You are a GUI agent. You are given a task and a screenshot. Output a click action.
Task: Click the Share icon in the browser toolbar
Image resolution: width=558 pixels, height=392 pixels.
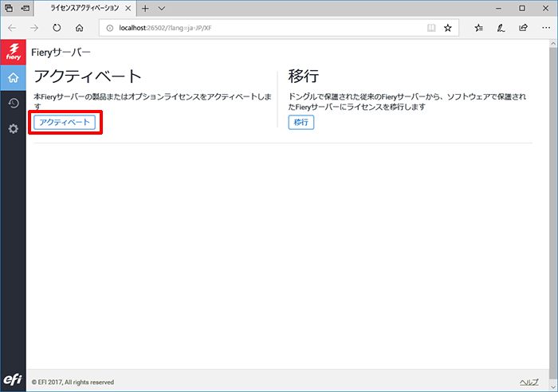coord(523,28)
